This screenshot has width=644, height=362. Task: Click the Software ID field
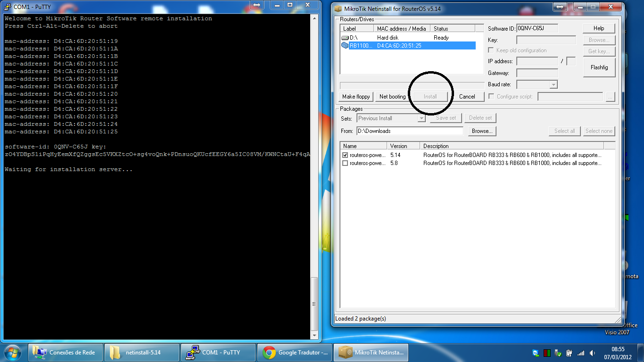537,28
